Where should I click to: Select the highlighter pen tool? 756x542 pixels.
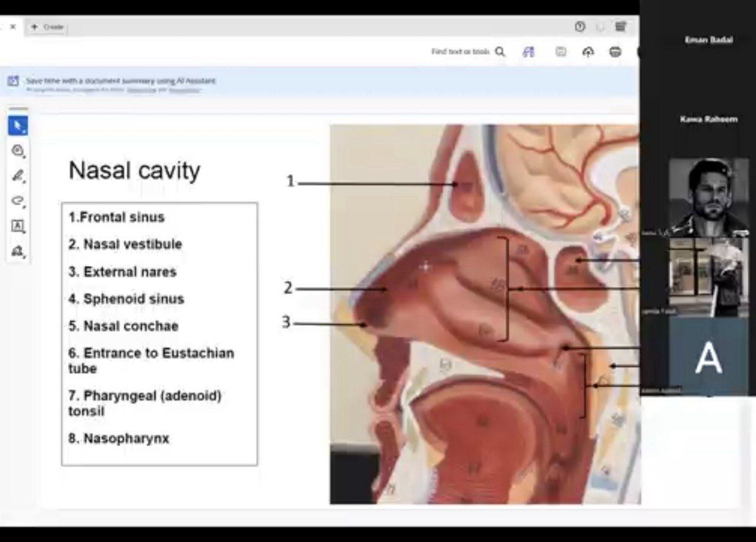18,176
